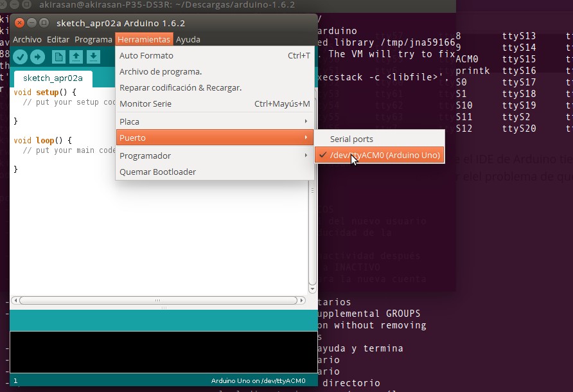Select Auto Formato
The width and height of the screenshot is (573, 392).
point(215,55)
